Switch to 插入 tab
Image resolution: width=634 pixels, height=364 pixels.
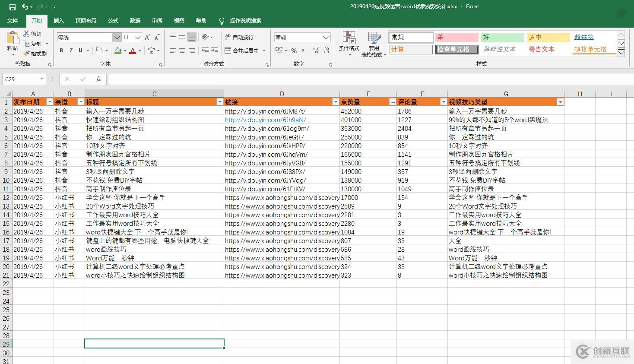pos(58,21)
